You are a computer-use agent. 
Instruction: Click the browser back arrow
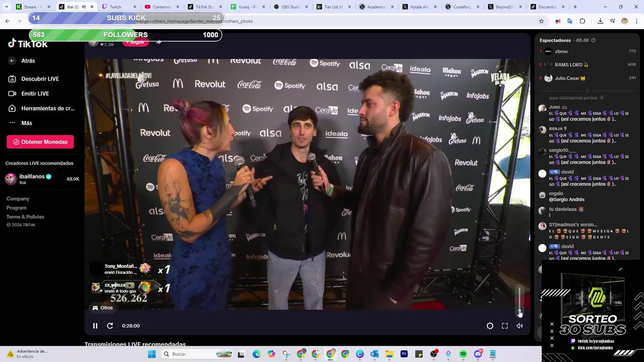8,21
